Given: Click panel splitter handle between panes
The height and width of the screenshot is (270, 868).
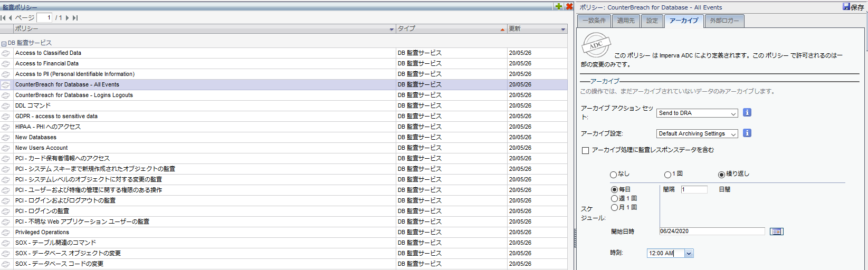Looking at the screenshot, I should (x=575, y=239).
